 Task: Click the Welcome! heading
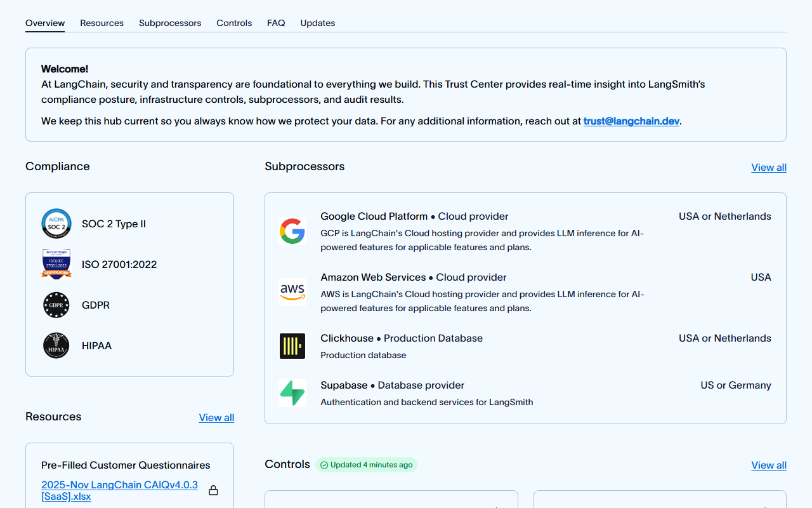point(65,69)
